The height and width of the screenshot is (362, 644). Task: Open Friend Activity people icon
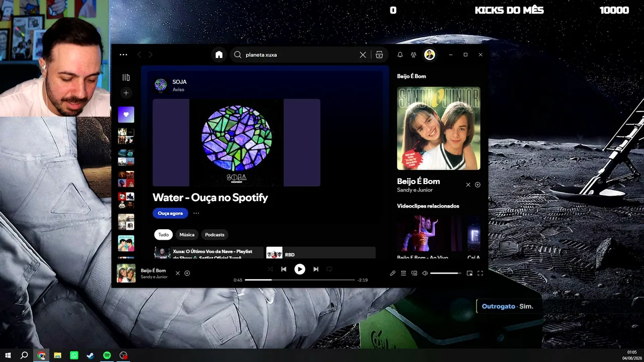coord(414,55)
